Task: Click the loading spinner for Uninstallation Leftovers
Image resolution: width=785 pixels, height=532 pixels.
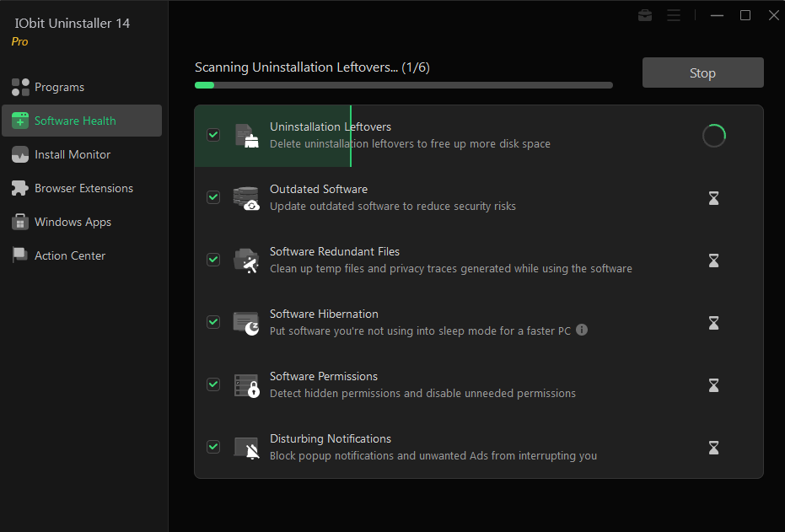Action: pos(714,136)
